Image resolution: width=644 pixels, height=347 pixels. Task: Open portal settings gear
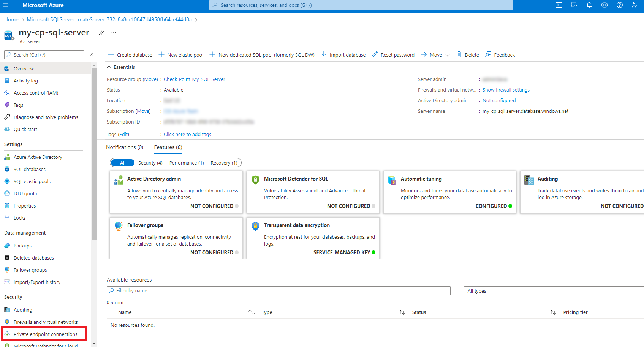click(x=604, y=5)
